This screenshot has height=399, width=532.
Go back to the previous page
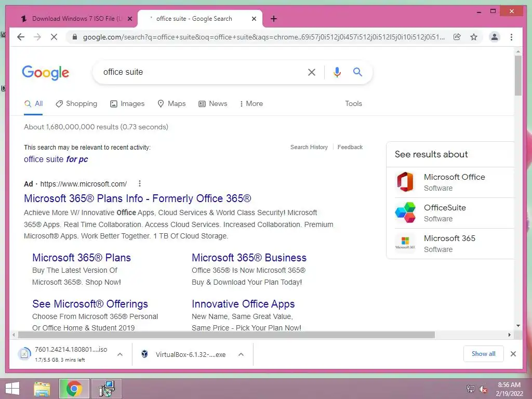(21, 37)
